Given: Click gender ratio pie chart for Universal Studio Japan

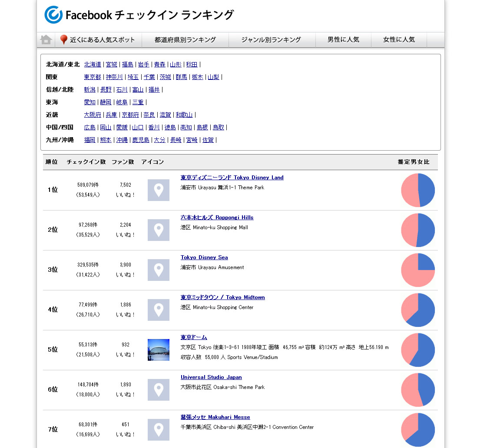Looking at the screenshot, I should [418, 390].
